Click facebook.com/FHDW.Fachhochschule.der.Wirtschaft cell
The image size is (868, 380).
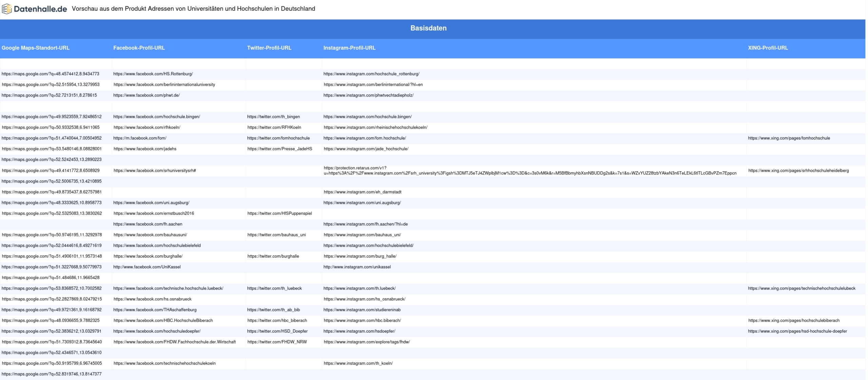[x=175, y=342]
